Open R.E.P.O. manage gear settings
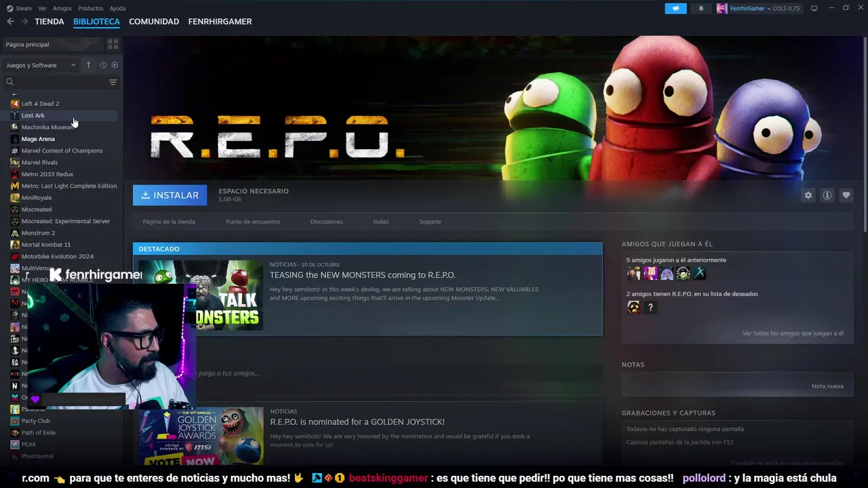This screenshot has height=488, width=868. 808,195
